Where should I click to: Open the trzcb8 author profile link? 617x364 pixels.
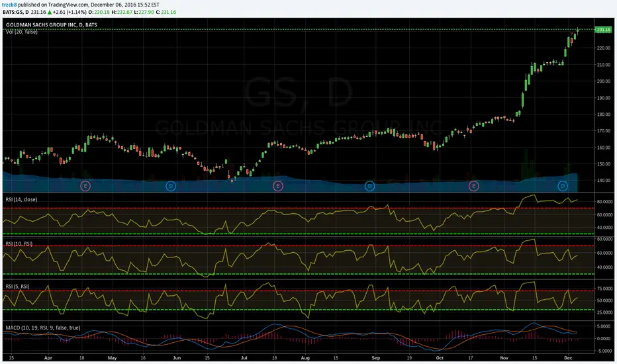[9, 5]
